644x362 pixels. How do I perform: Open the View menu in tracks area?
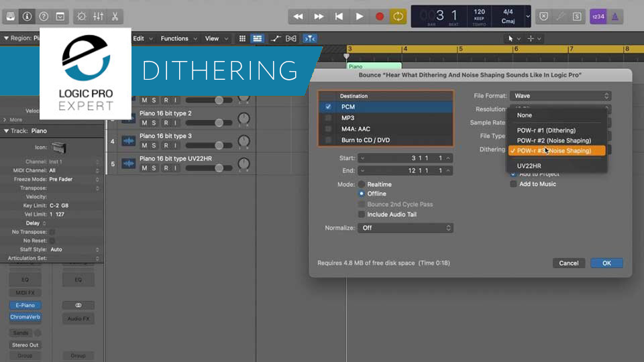[216, 39]
